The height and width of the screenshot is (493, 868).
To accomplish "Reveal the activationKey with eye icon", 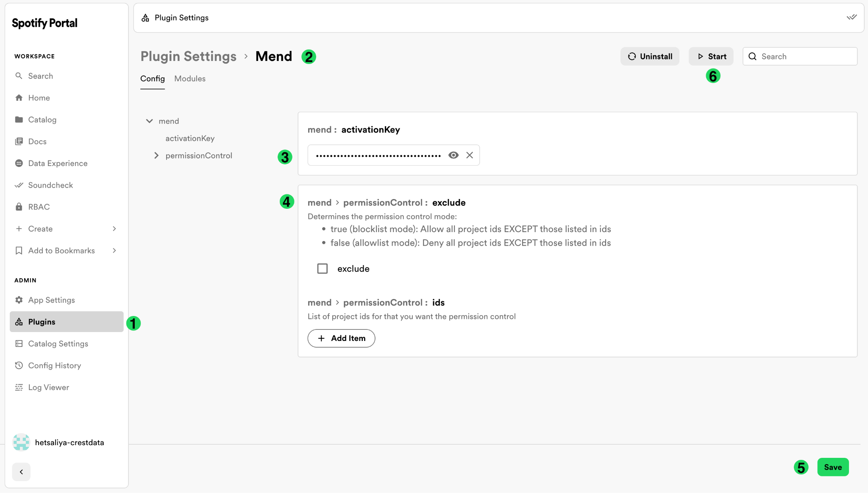I will pyautogui.click(x=453, y=155).
